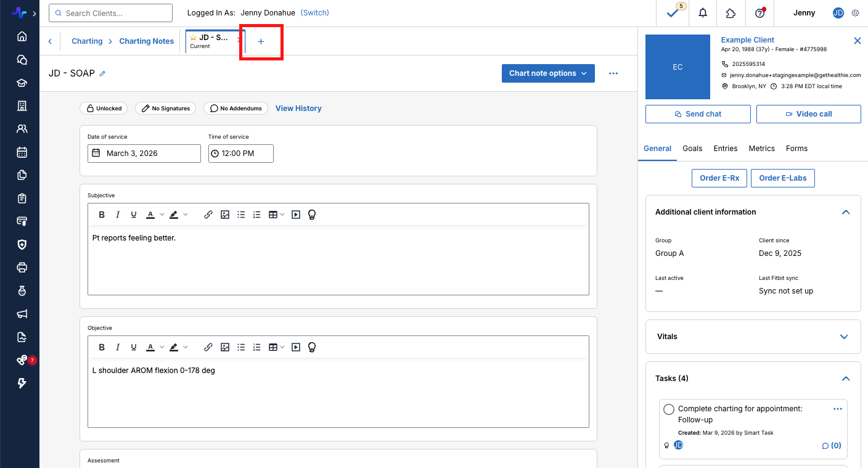This screenshot has width=868, height=468.
Task: Click Order E-Labs button
Action: click(783, 178)
